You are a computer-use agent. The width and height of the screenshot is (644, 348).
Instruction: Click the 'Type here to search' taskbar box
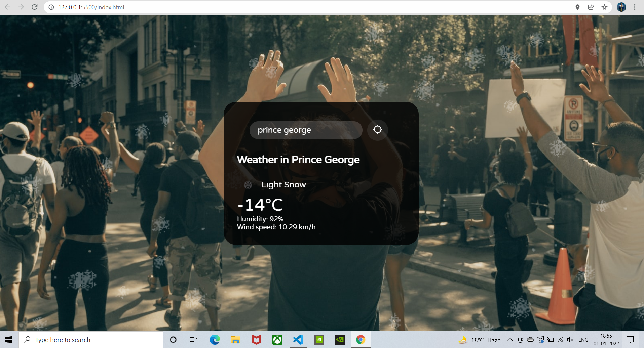[x=90, y=340]
